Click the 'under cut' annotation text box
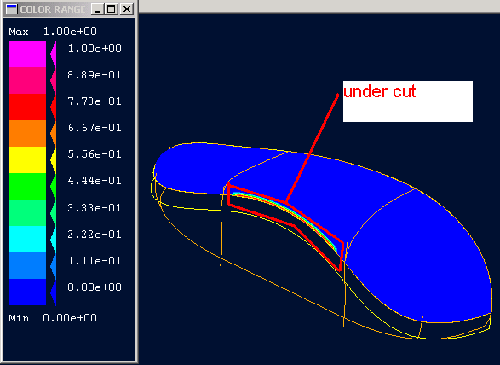Screen dimensions: 500x365 (x=408, y=101)
